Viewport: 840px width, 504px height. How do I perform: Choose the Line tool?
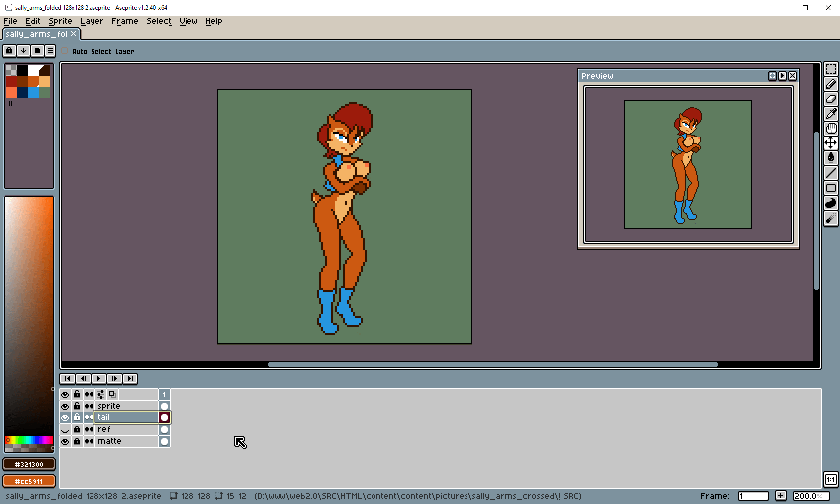point(830,173)
